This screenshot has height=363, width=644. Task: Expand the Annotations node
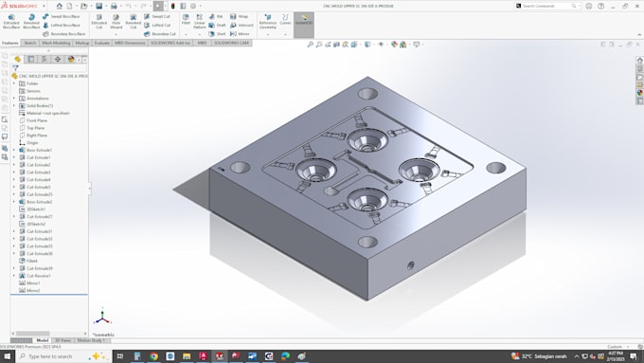tap(14, 99)
